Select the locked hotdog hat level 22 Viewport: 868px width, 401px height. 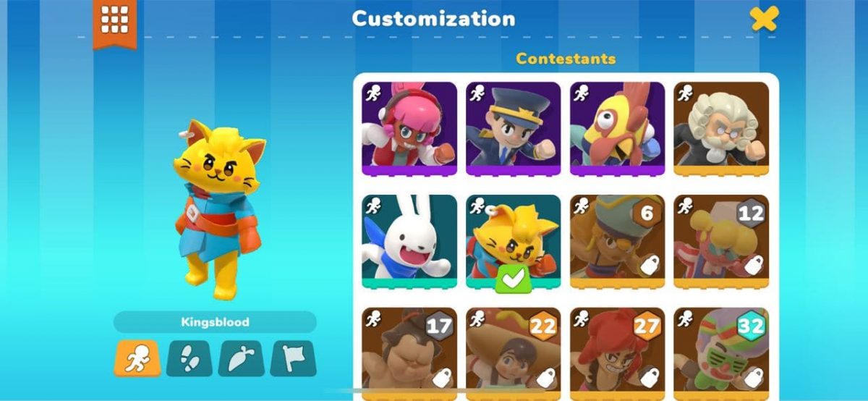[514, 354]
